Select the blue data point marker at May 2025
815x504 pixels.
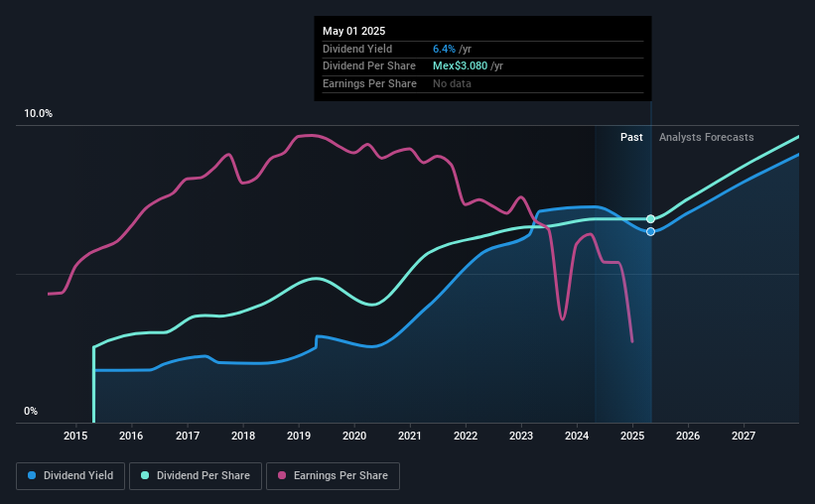pos(651,232)
